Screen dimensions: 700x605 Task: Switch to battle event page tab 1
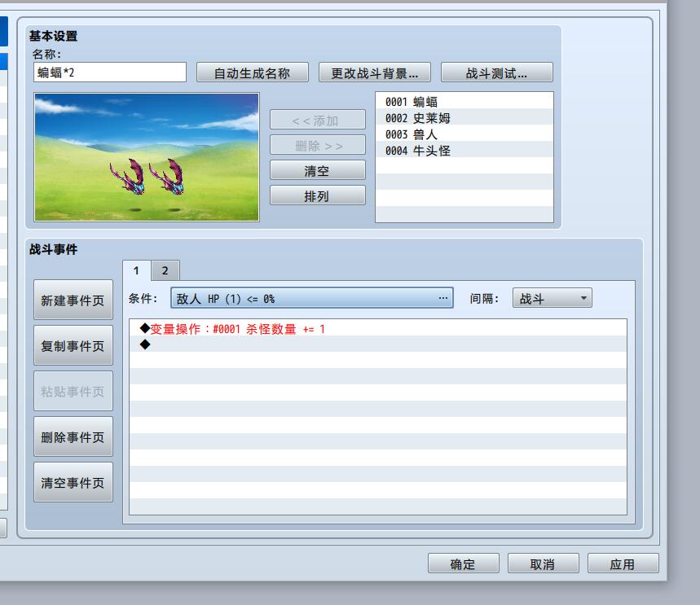point(137,270)
